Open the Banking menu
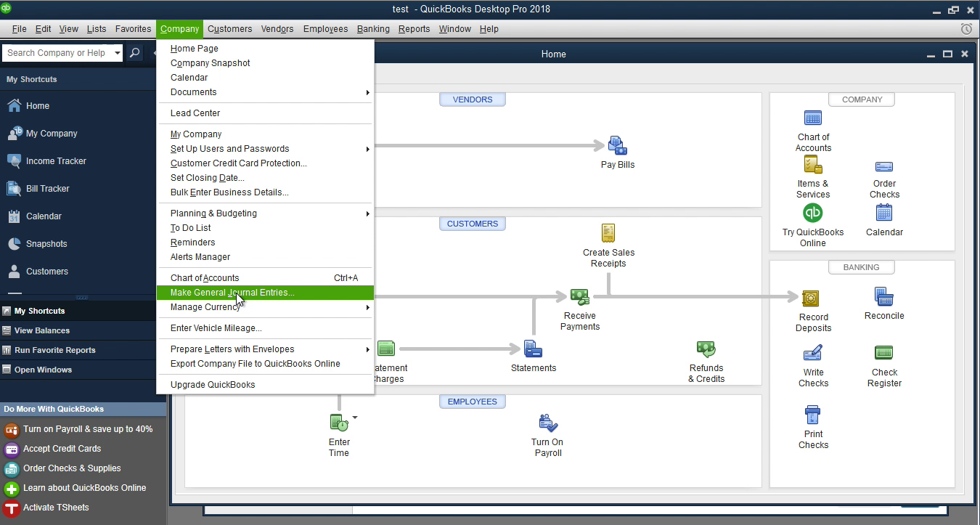 (x=373, y=29)
